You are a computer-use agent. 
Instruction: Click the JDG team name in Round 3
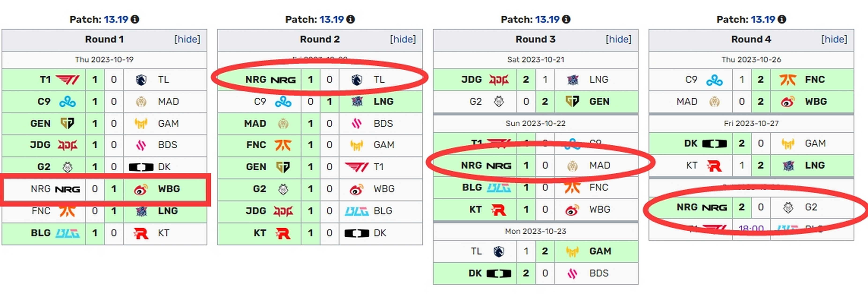(x=471, y=80)
